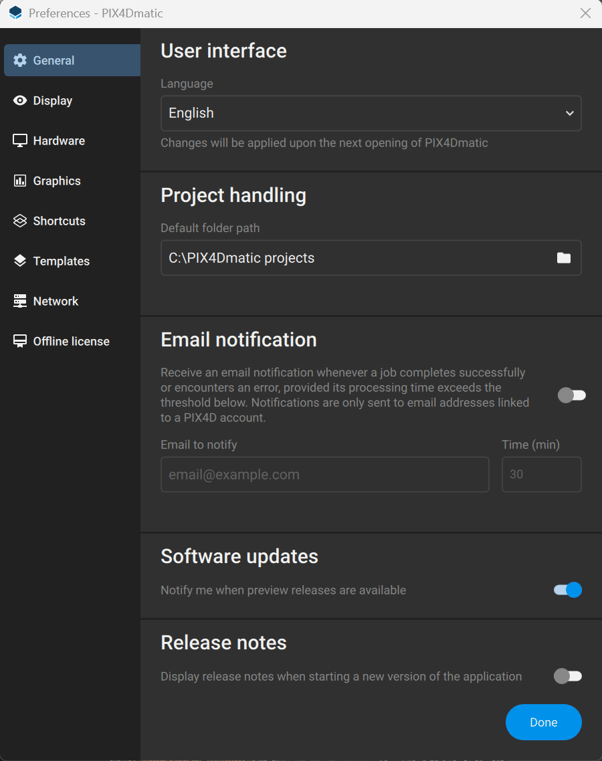Image resolution: width=602 pixels, height=761 pixels.
Task: Click the Shortcuts layered icon
Action: (x=20, y=221)
